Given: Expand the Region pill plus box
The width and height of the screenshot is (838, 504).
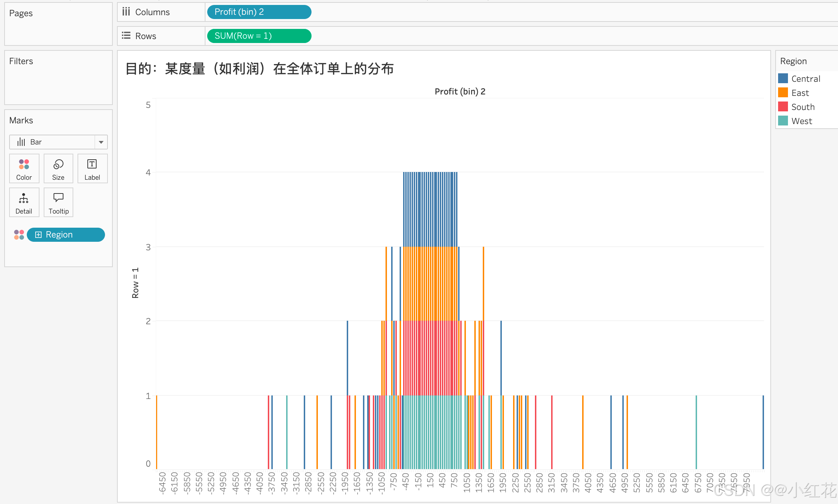Looking at the screenshot, I should coord(38,235).
